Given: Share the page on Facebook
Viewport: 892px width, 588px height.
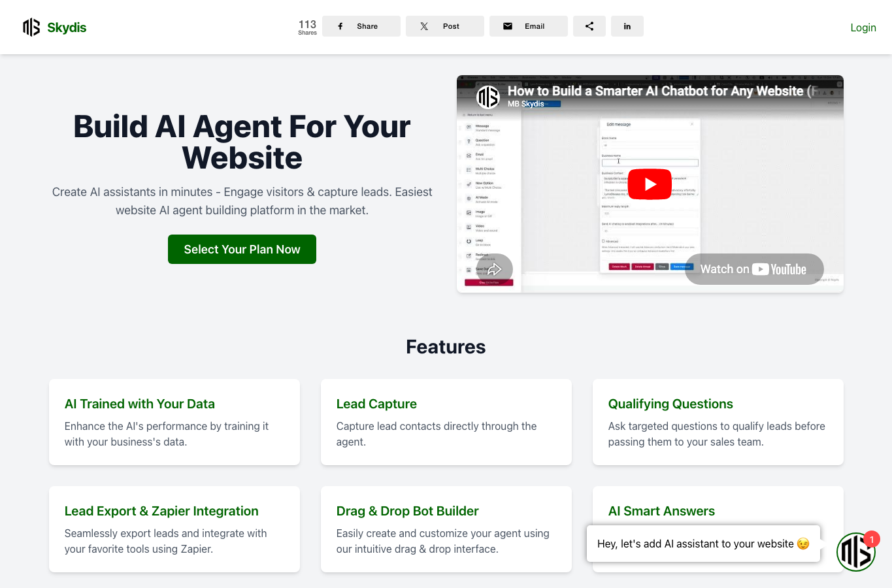Looking at the screenshot, I should click(361, 26).
